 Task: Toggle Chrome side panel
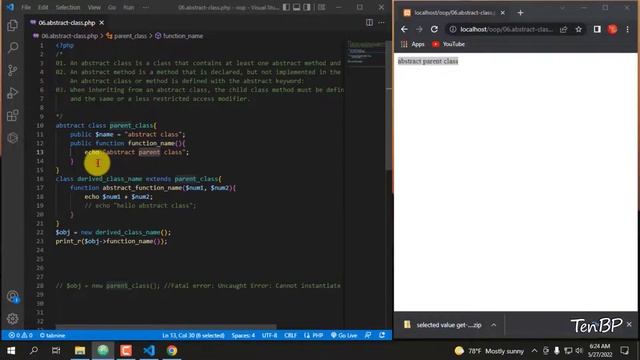coord(597,29)
